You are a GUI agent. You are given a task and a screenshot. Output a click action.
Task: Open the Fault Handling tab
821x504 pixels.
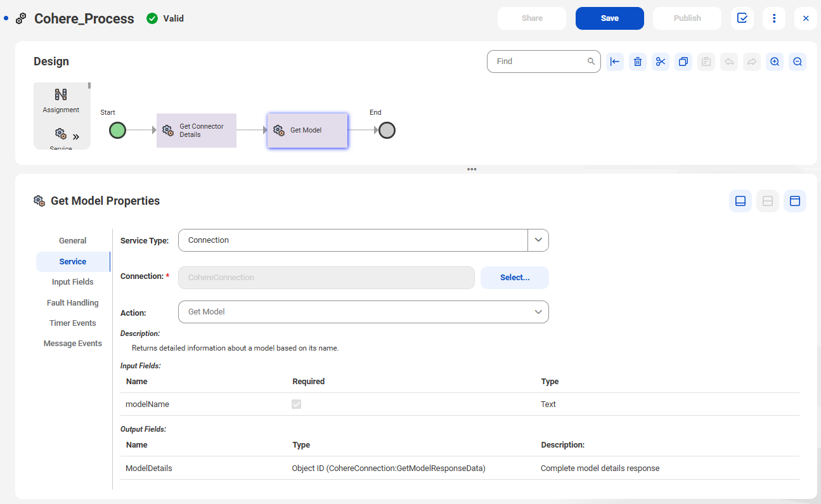(73, 303)
